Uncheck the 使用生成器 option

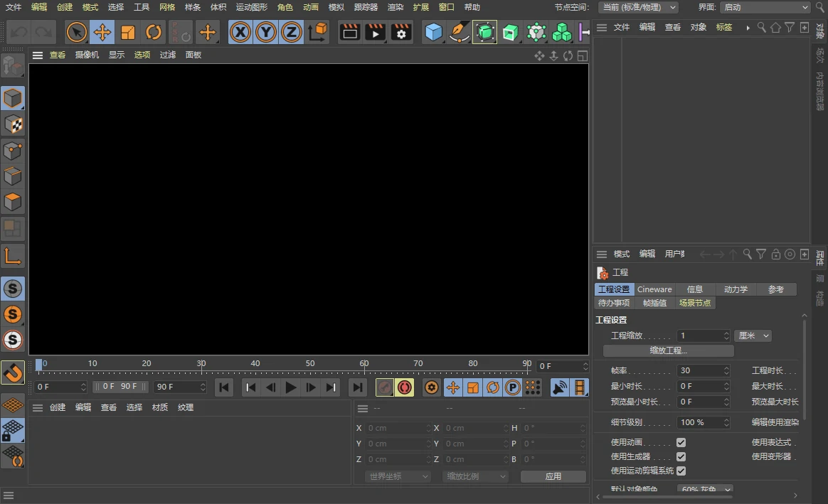[681, 455]
